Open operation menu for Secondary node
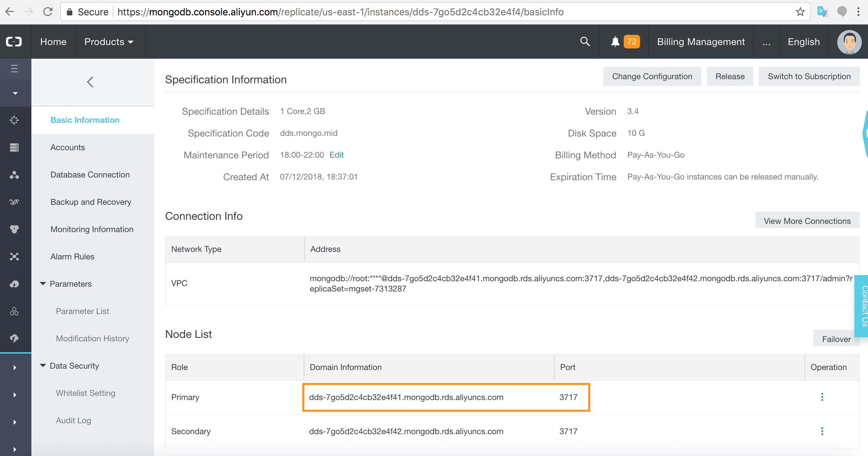 pos(822,431)
